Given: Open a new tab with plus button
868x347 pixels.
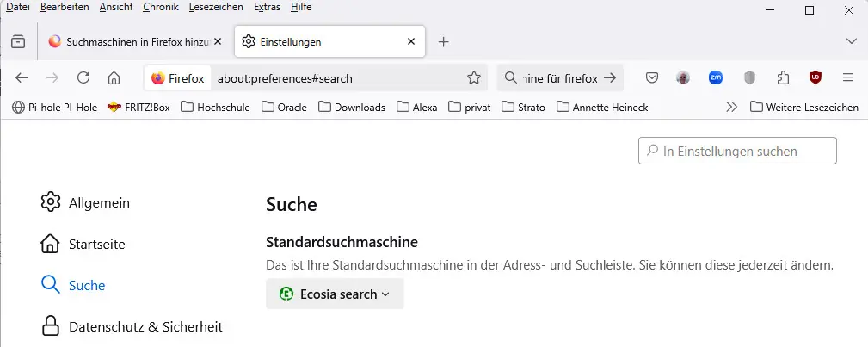Looking at the screenshot, I should (x=443, y=41).
